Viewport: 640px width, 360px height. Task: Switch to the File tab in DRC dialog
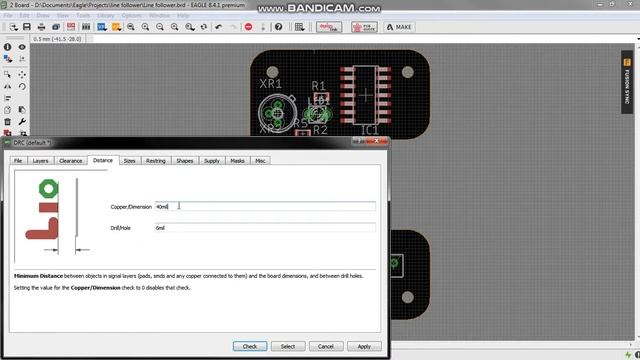pyautogui.click(x=18, y=161)
